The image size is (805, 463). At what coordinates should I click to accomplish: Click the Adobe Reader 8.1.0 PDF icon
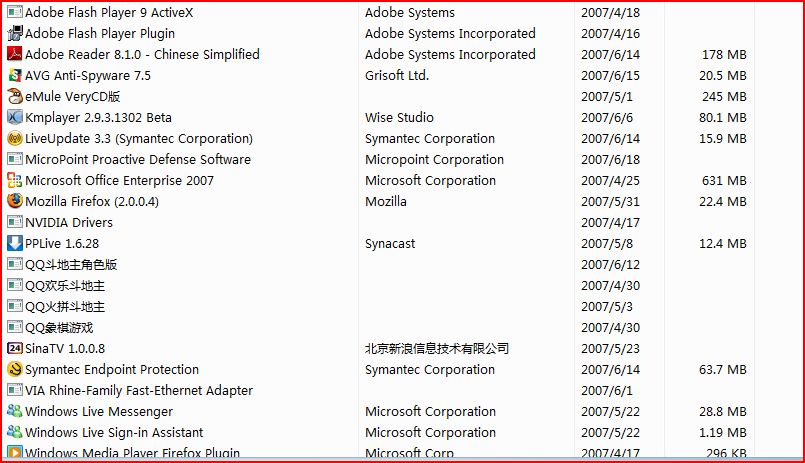[x=14, y=54]
